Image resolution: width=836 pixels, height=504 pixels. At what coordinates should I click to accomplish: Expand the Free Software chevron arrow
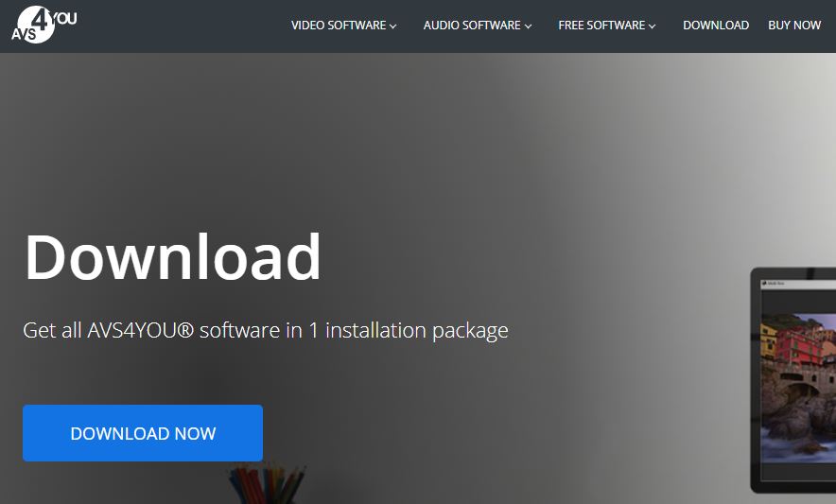[x=652, y=26]
